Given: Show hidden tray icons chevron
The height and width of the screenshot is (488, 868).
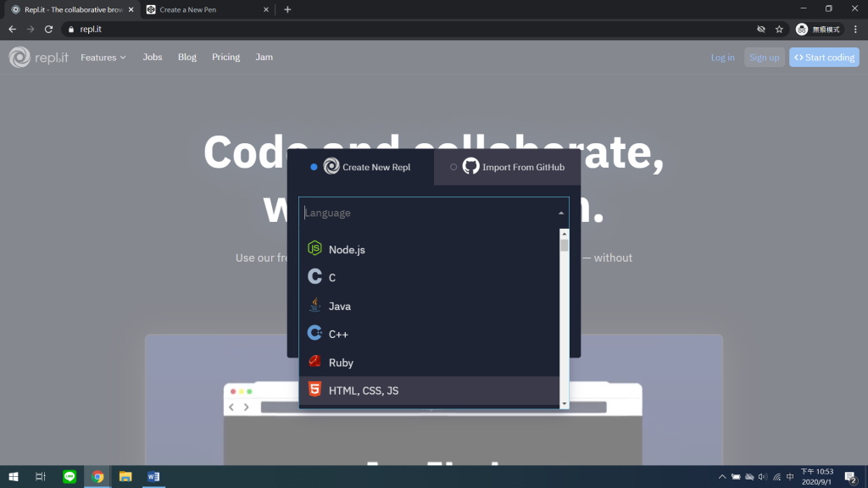Looking at the screenshot, I should point(722,477).
